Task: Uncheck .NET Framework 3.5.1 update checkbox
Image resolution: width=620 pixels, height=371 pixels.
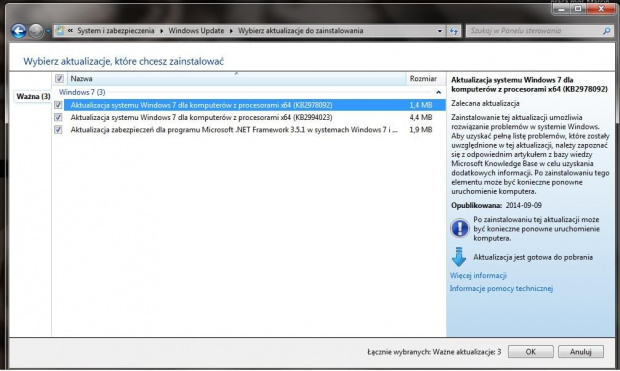Action: (58, 129)
